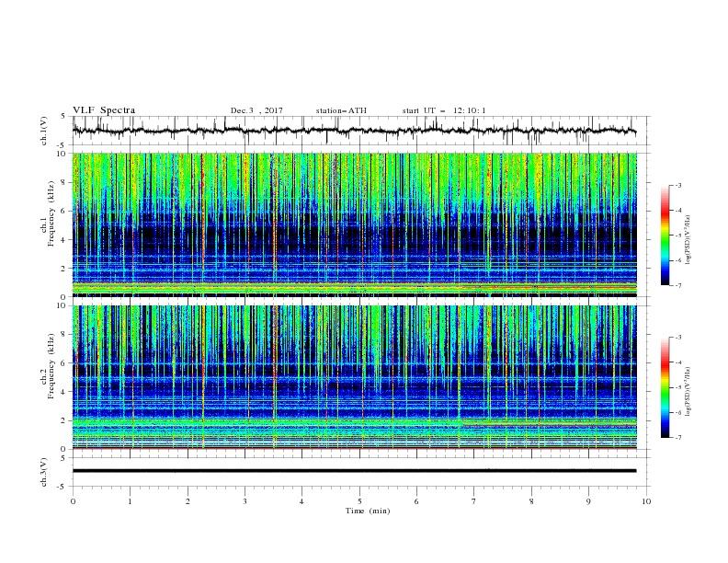Click time axis tick label "7"

[x=474, y=501]
